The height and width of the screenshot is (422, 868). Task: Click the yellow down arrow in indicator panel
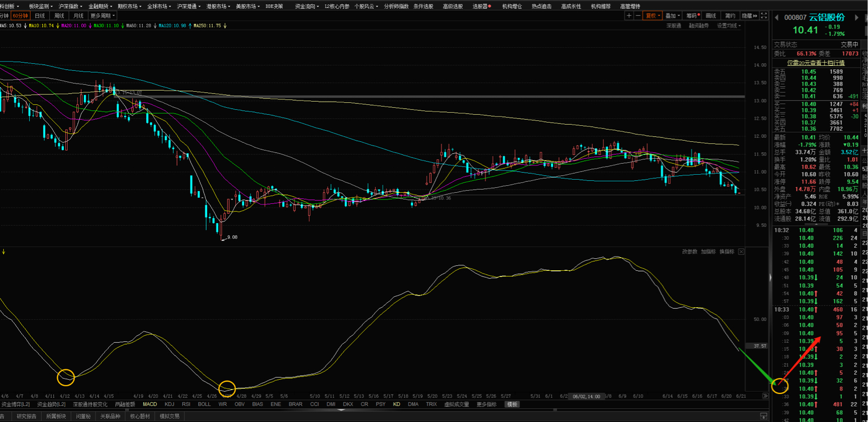pos(3,252)
